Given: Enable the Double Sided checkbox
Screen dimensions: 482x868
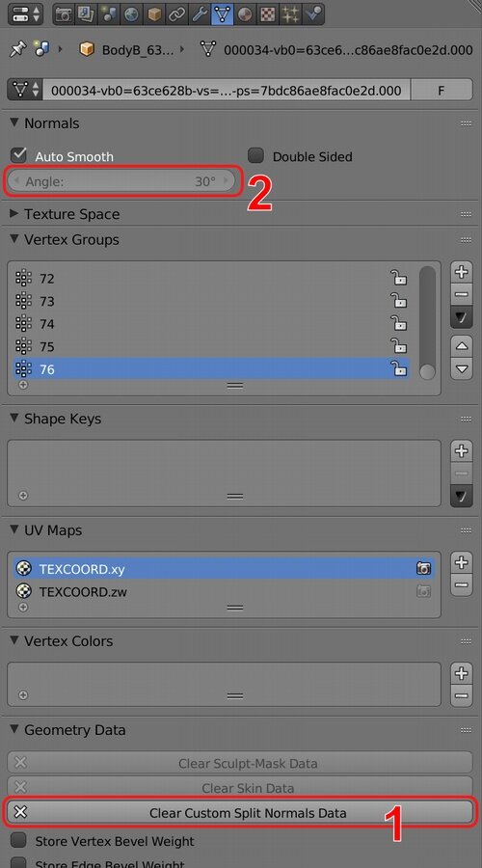Looking at the screenshot, I should tap(255, 155).
